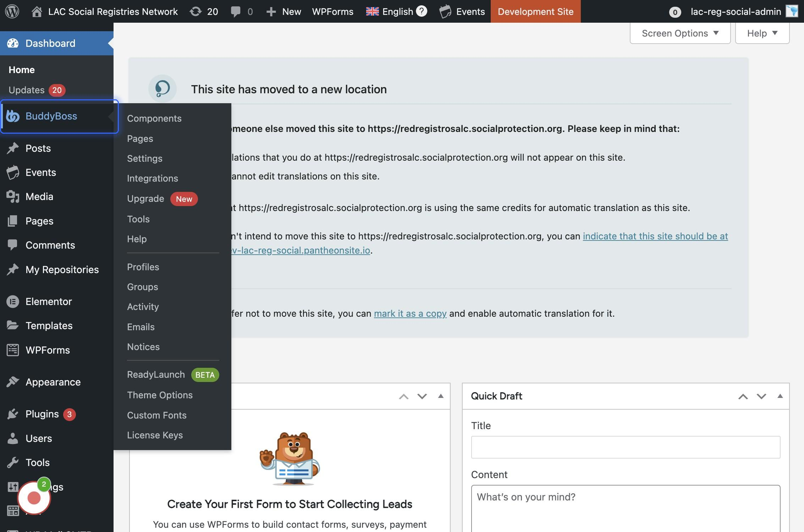Collapse the Quick Draft widget triangle toggle

780,396
